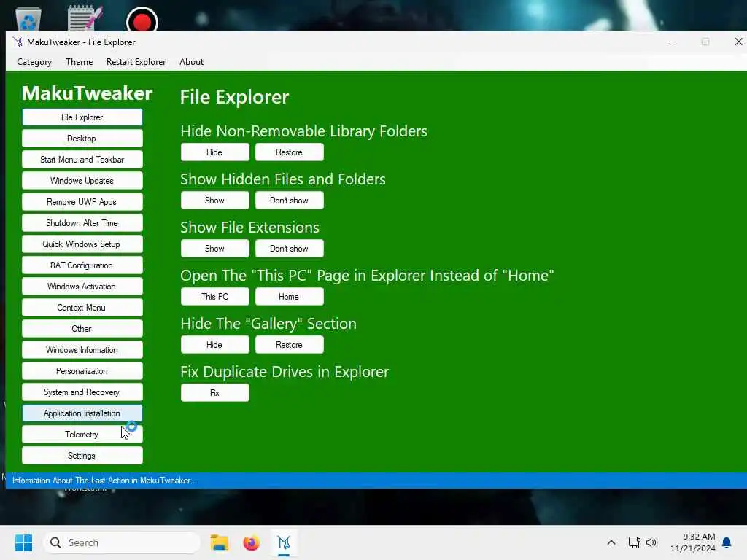Set Explorer to open Home
The image size is (747, 560).
coord(289,297)
